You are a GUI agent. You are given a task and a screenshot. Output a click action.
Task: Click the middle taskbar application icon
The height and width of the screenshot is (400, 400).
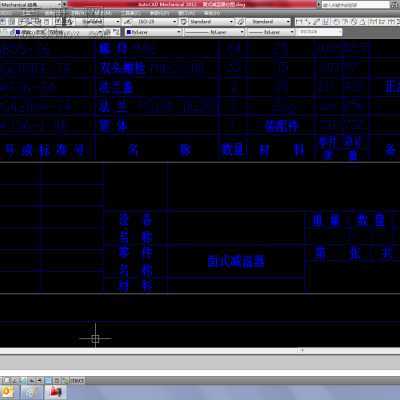(x=31, y=392)
